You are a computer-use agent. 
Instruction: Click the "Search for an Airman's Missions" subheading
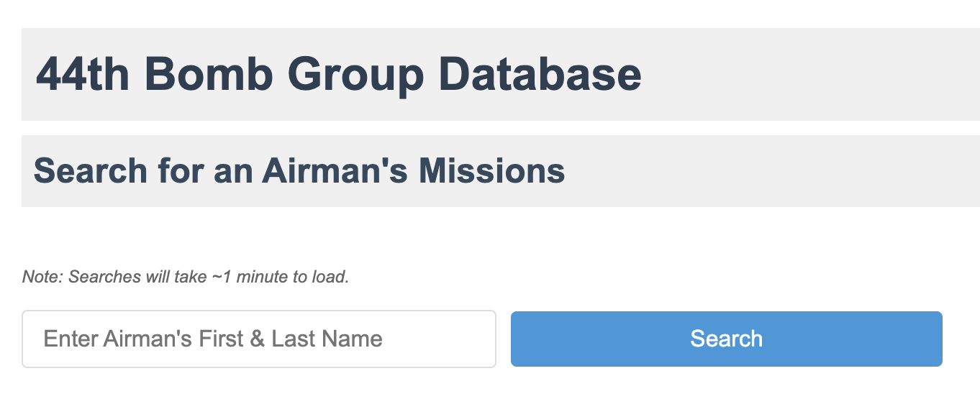pyautogui.click(x=299, y=171)
